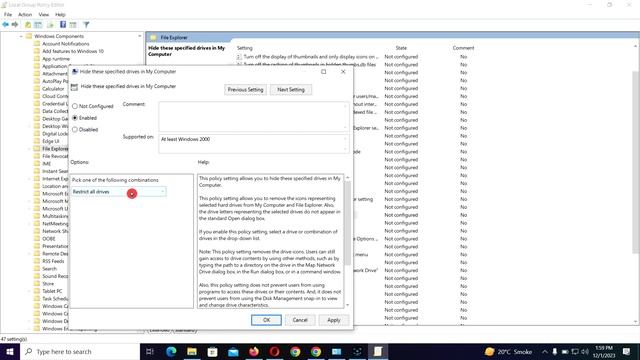
Task: Click the Help text scrollbar thumb
Action: (347, 222)
